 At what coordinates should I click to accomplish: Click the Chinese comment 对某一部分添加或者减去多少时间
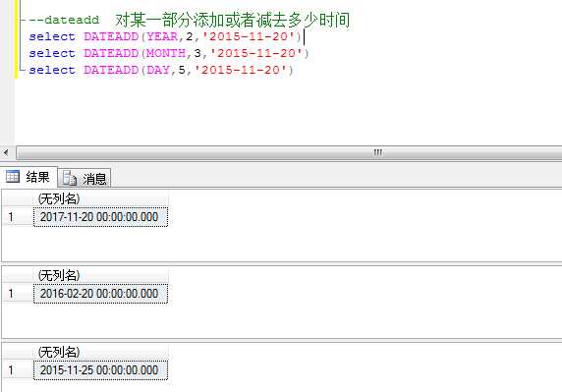point(232,20)
